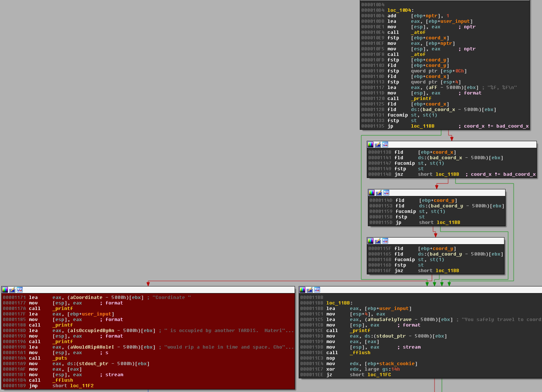Screen dimensions: 542x392
Task: Click pencil icon on the loc_11BB block
Action: [310, 290]
